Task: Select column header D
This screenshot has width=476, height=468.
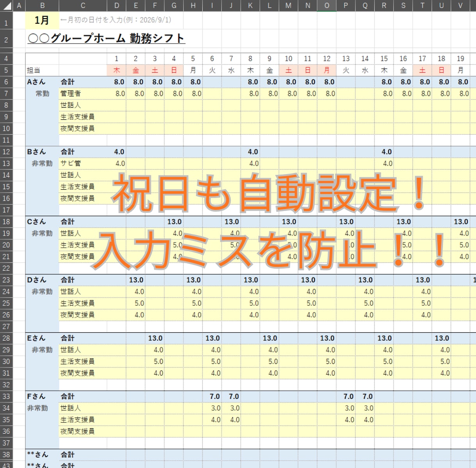Action: click(116, 5)
